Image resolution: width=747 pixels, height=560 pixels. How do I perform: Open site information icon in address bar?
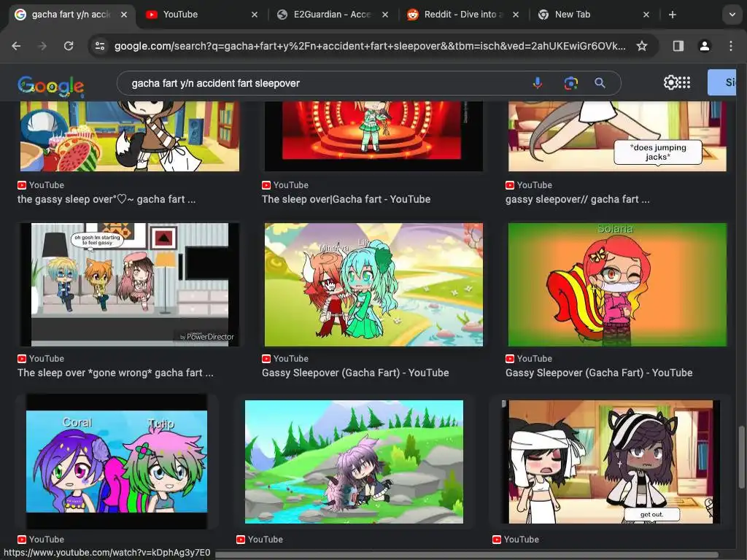(100, 46)
